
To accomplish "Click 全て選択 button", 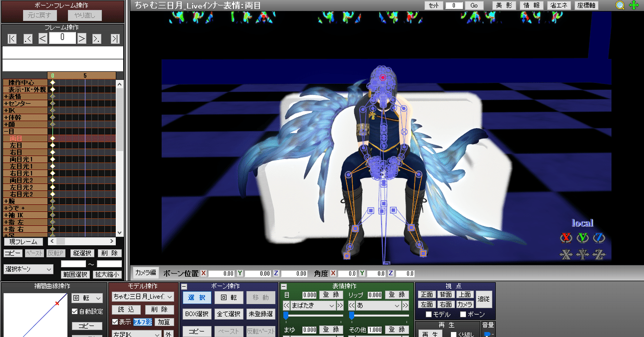I will [x=228, y=314].
